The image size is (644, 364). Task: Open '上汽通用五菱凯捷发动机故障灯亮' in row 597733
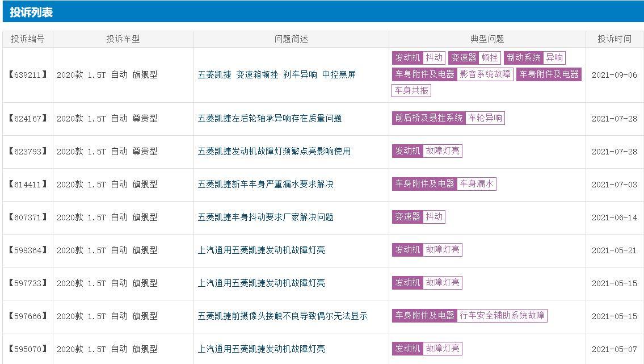pyautogui.click(x=261, y=283)
